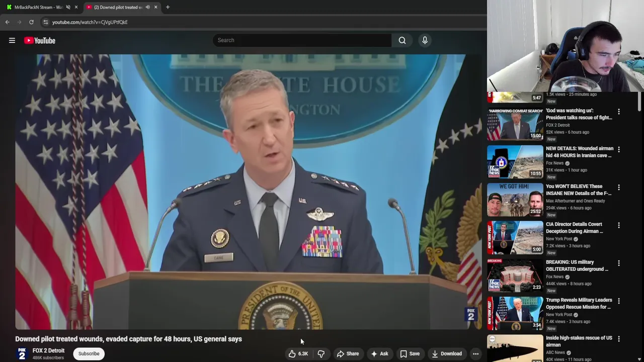644x362 pixels.
Task: Open the YouTube hamburger guide menu
Action: tap(12, 41)
